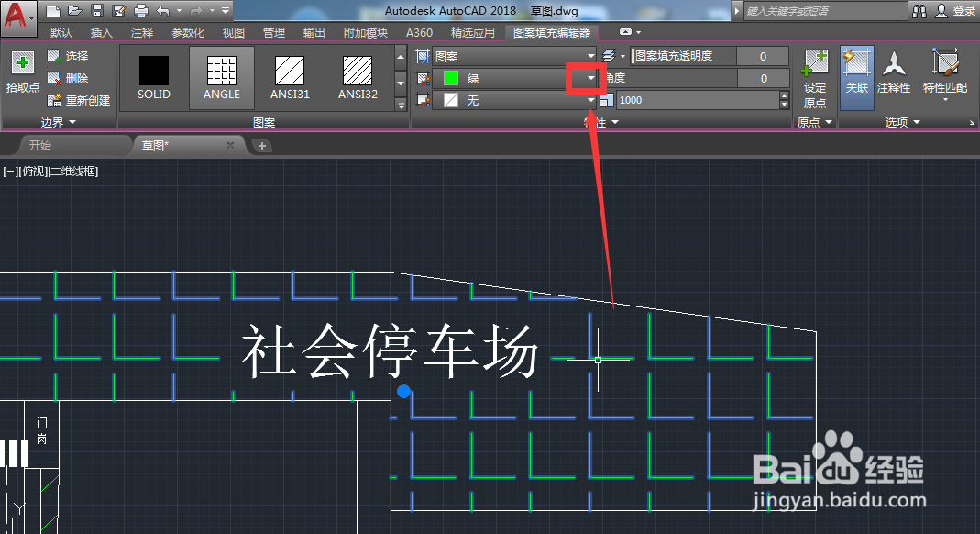Open the 默认 ribbon tab
This screenshot has height=534, width=980.
click(61, 32)
